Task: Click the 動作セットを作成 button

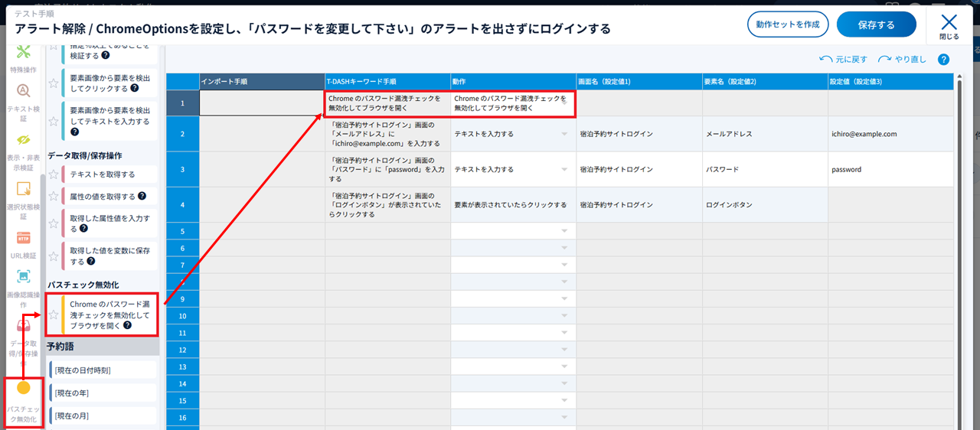Action: 787,24
